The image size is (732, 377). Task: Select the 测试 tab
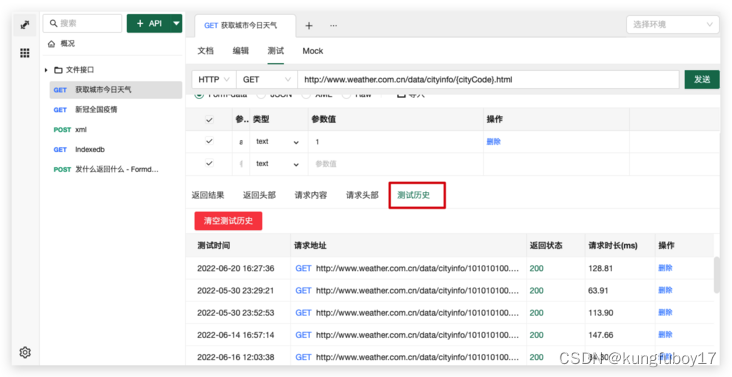pyautogui.click(x=275, y=51)
